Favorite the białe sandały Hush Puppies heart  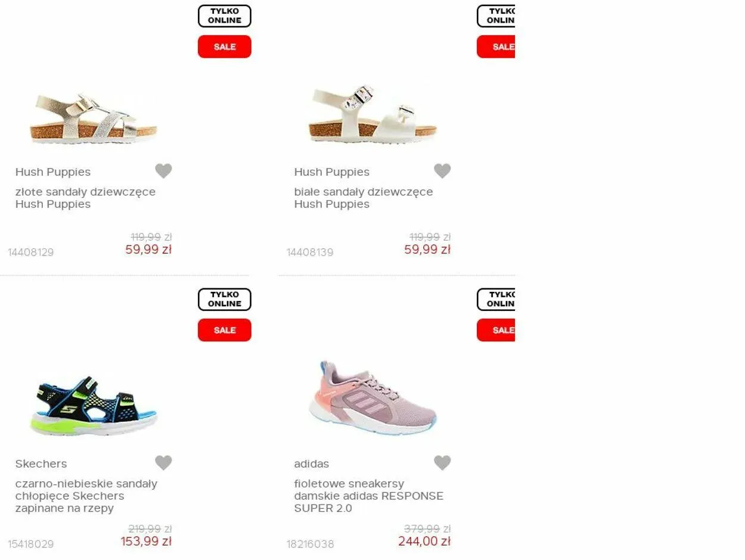tap(442, 171)
